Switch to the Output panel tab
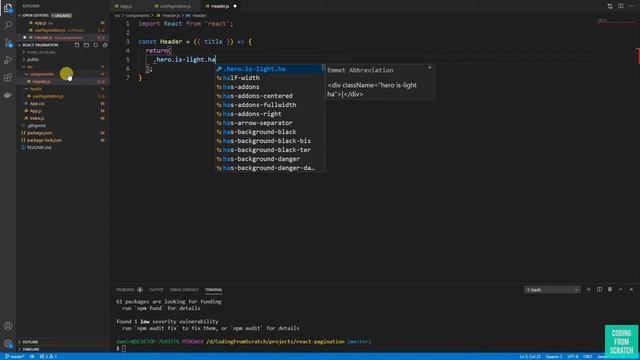This screenshot has width=640, height=360. click(x=156, y=290)
